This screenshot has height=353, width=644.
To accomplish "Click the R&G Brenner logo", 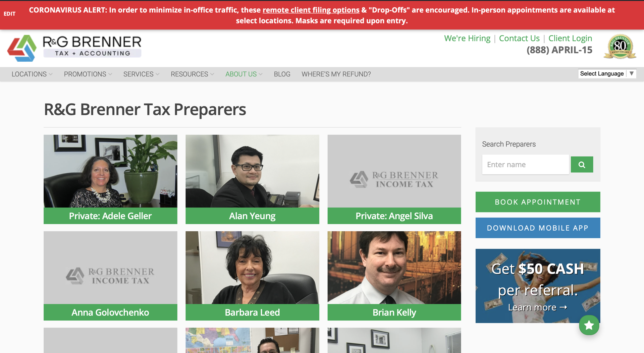I will click(74, 48).
